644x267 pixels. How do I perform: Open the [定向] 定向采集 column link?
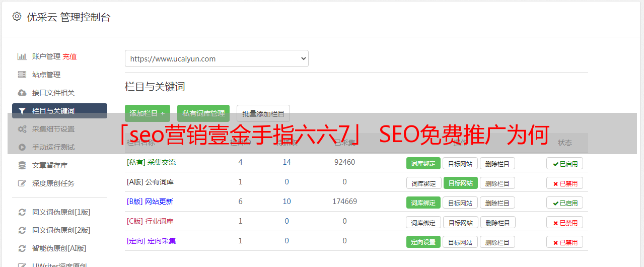[x=151, y=241]
